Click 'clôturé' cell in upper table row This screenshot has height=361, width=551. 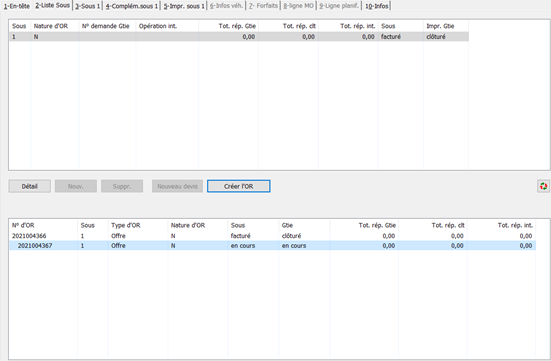pyautogui.click(x=436, y=37)
